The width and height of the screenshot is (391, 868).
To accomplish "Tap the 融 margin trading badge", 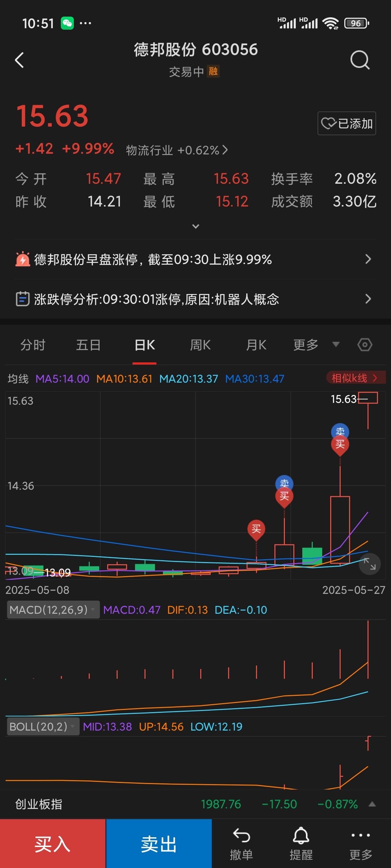I will pos(213,71).
